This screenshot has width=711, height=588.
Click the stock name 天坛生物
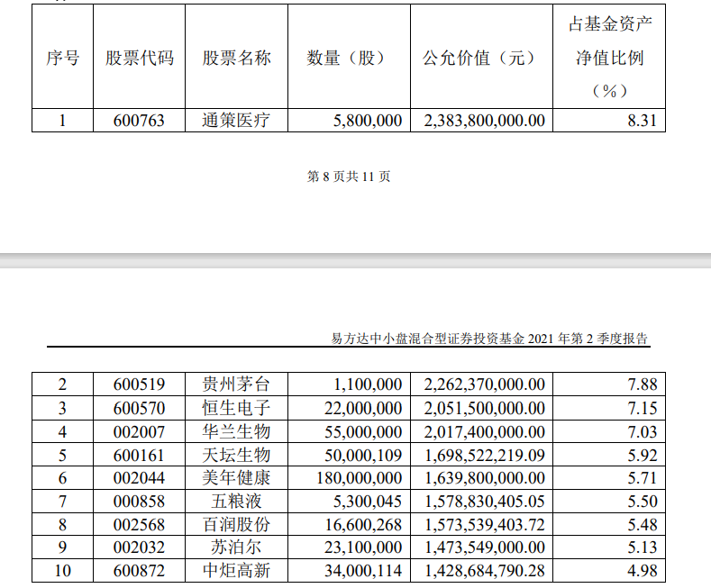click(236, 455)
